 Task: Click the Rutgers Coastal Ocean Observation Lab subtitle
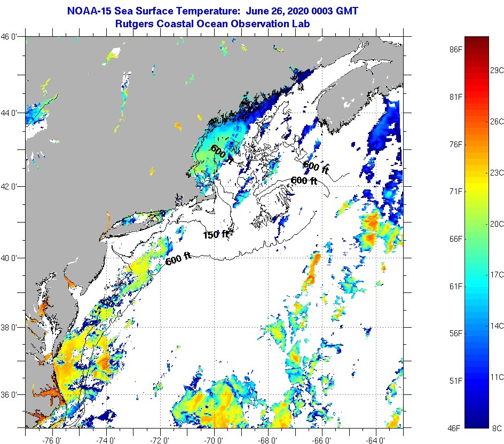point(213,23)
